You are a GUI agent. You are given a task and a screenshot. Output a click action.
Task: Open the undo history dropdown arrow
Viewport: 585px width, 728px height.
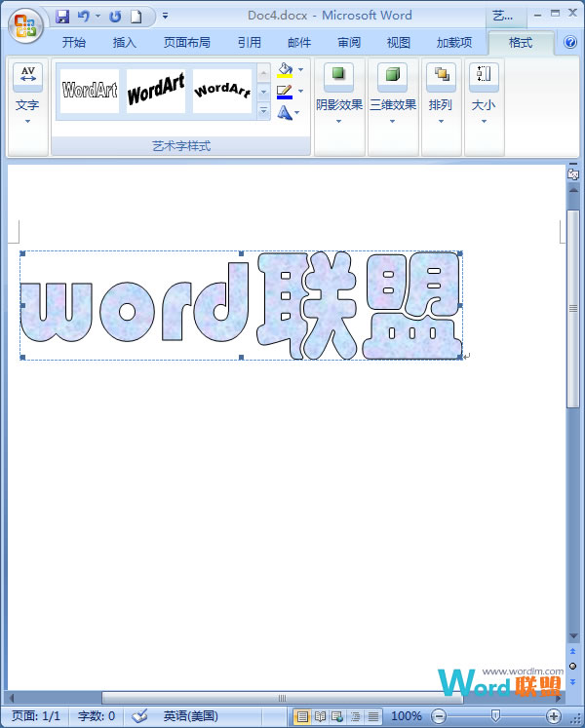[98, 17]
